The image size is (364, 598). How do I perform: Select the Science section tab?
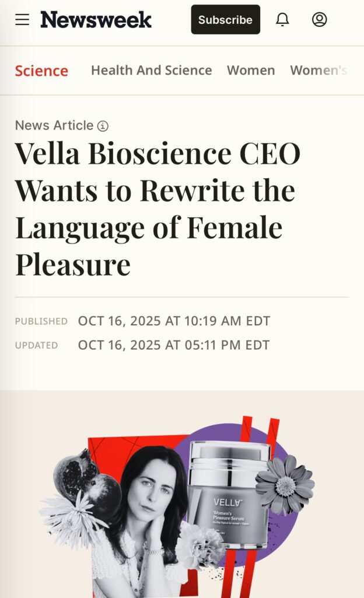(41, 71)
